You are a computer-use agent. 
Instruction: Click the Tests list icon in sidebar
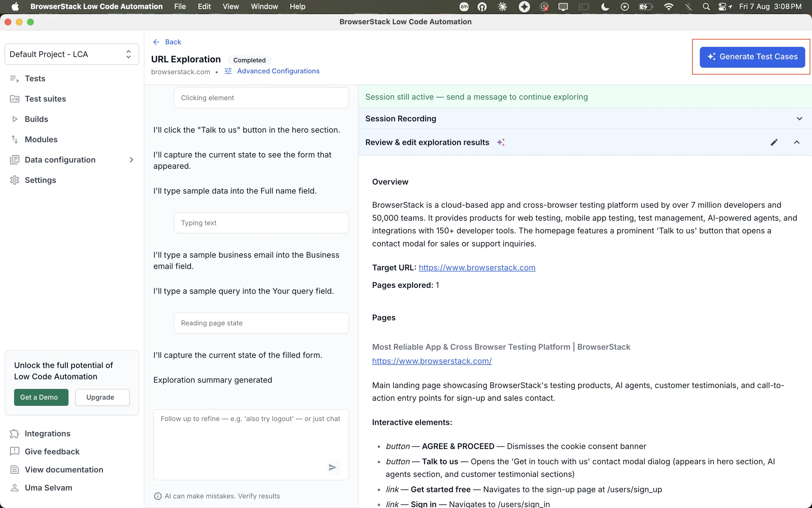[x=14, y=79]
